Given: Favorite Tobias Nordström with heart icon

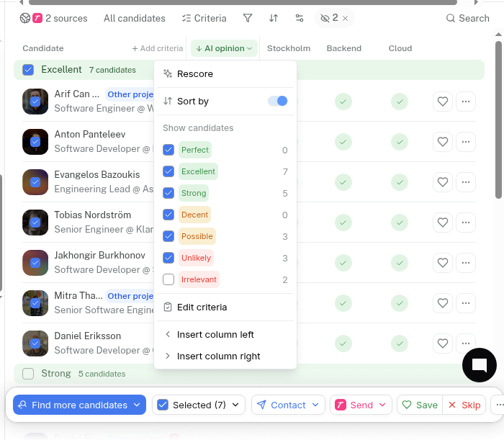Looking at the screenshot, I should (x=443, y=223).
